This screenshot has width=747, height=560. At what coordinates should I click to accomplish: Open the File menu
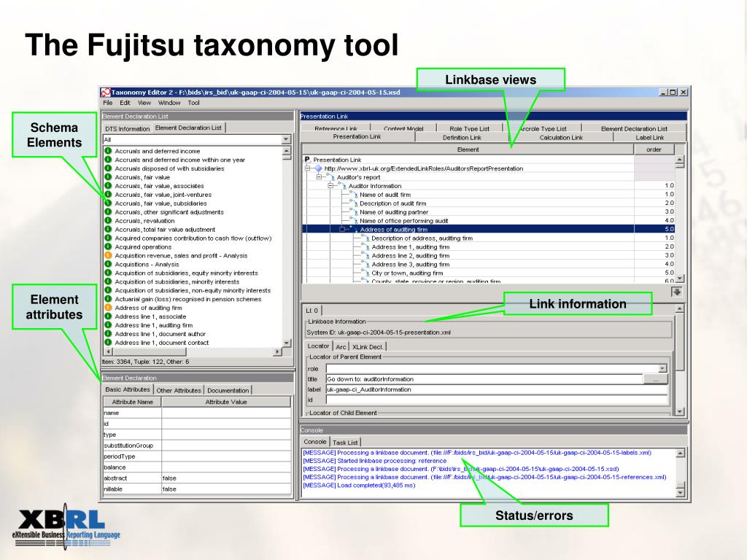pos(108,103)
